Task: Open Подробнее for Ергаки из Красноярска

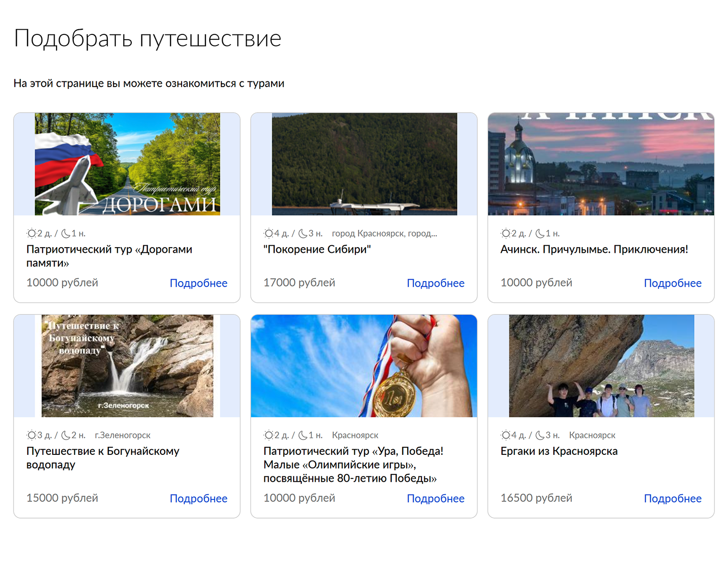Action: 672,498
